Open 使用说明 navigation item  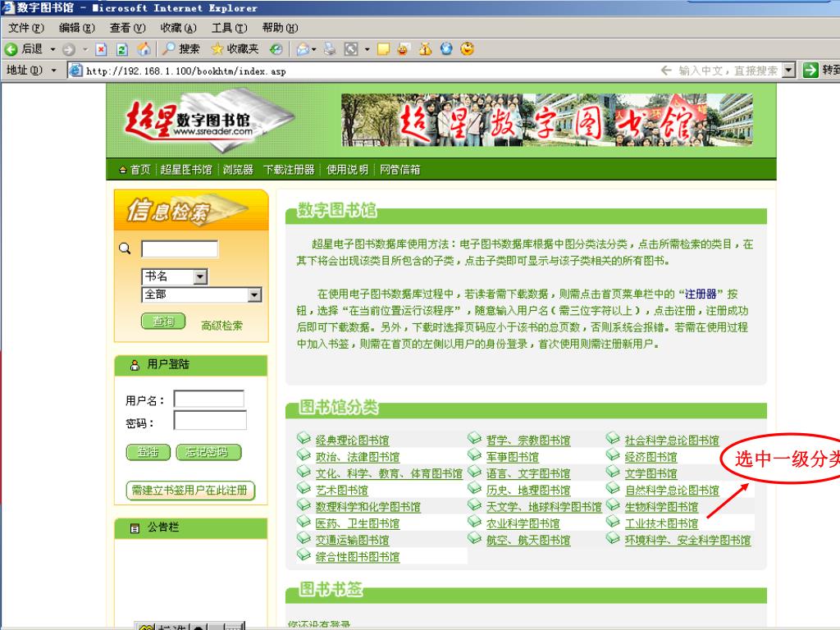pyautogui.click(x=347, y=170)
